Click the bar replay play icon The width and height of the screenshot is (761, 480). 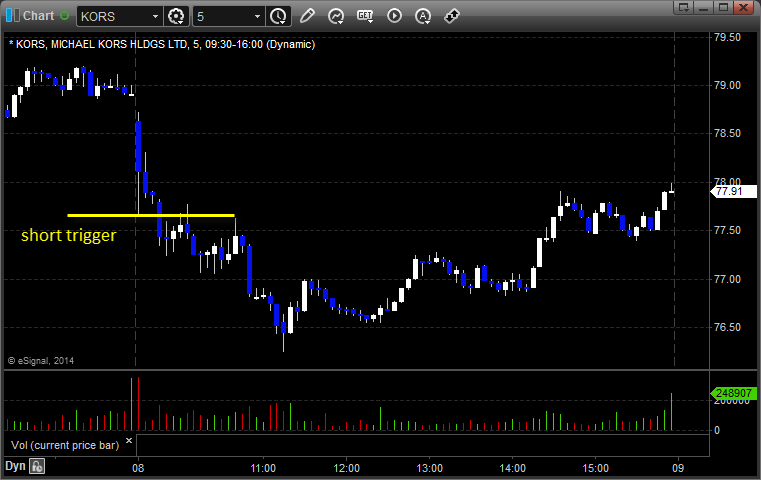pyautogui.click(x=394, y=16)
